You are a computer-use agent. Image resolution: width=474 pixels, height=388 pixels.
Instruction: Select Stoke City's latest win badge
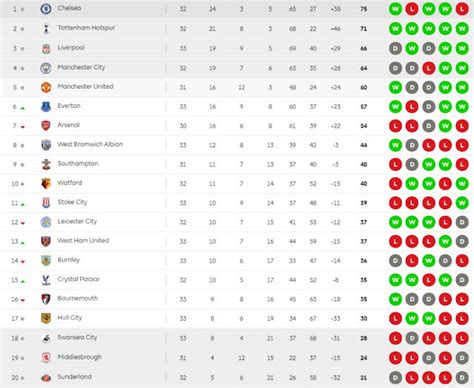462,203
